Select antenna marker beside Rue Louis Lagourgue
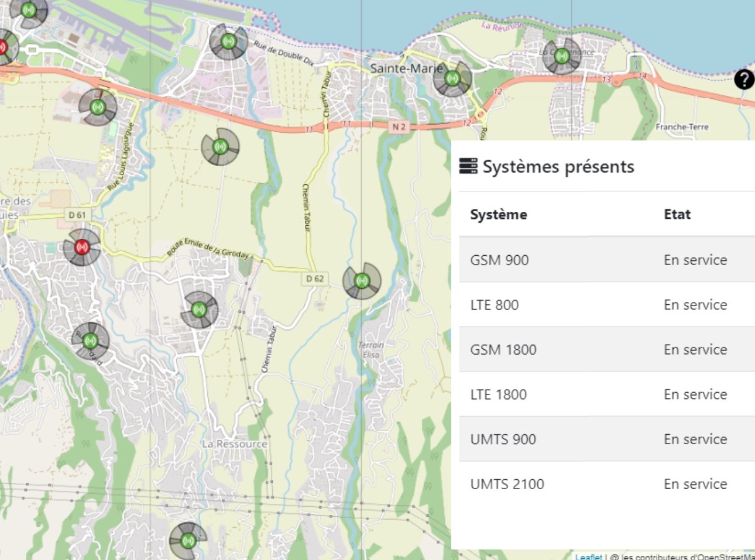Viewport: 755px width, 560px height. 98,107
